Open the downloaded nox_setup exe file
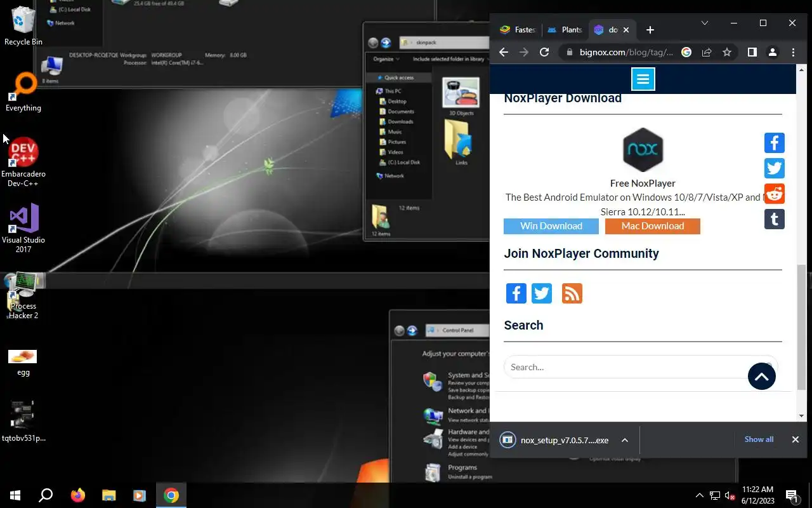Viewport: 812px width, 508px height. 554,440
